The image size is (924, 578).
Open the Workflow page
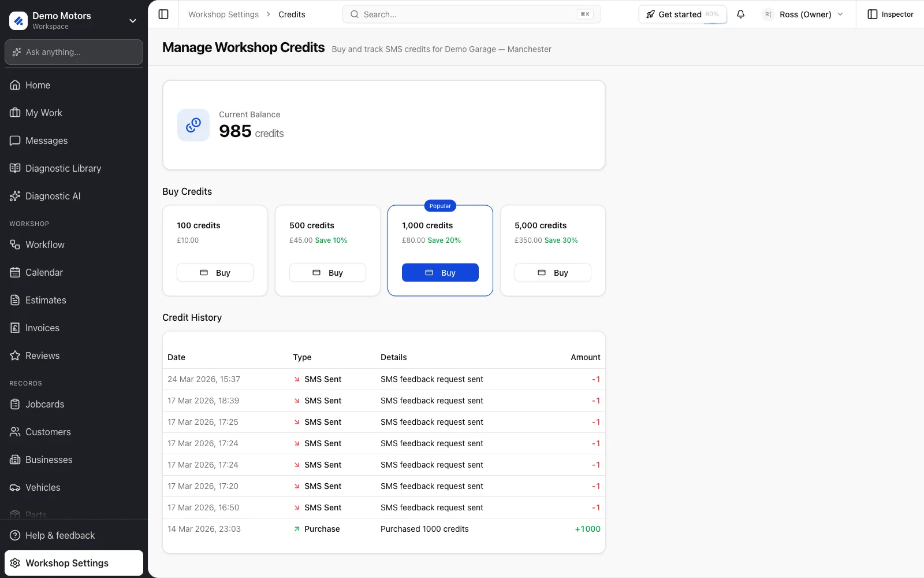[74, 244]
